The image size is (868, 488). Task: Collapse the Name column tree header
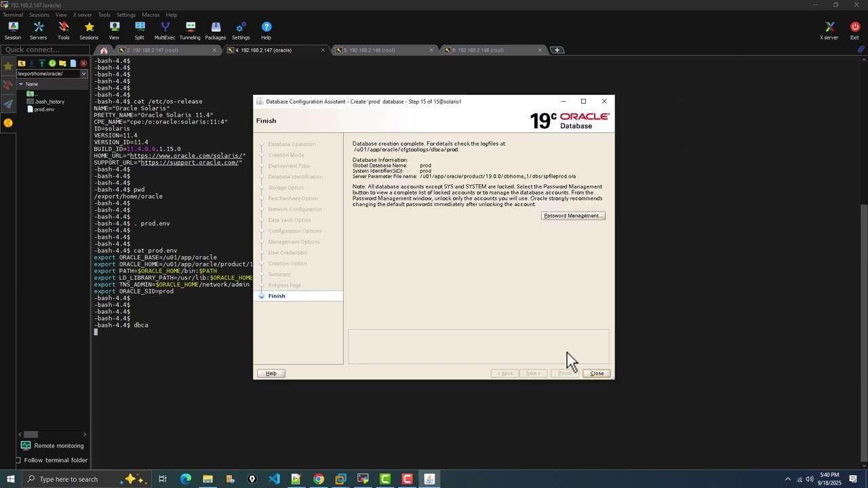21,84
